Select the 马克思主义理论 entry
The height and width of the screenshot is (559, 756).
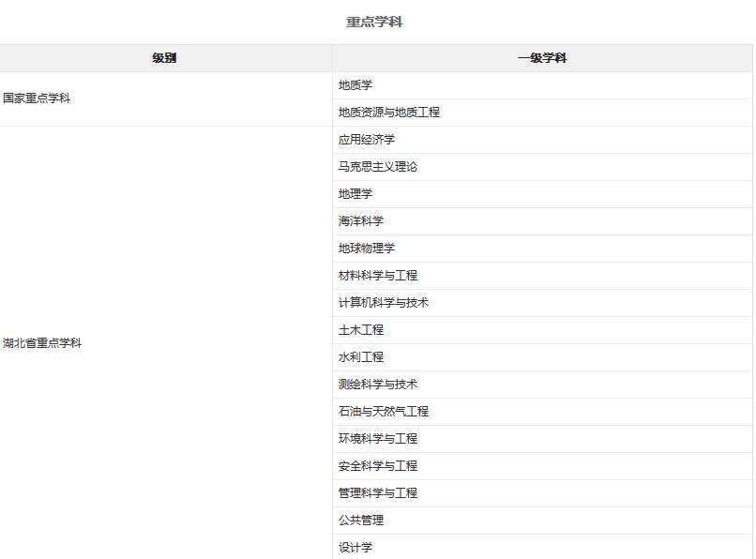click(x=378, y=167)
